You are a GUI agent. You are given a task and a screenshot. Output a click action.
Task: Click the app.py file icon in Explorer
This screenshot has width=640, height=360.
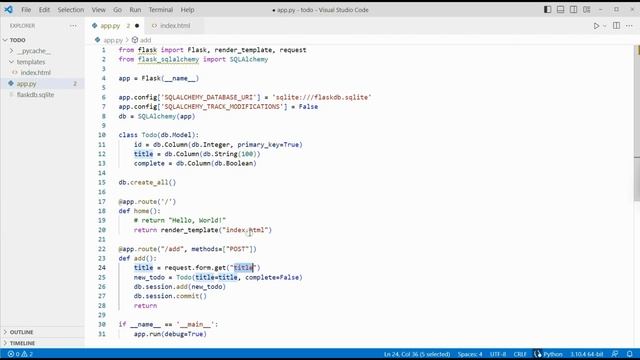pyautogui.click(x=11, y=83)
